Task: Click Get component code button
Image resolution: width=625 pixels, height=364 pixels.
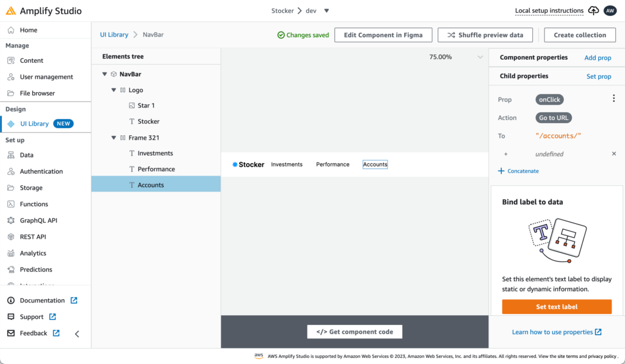Action: 355,332
